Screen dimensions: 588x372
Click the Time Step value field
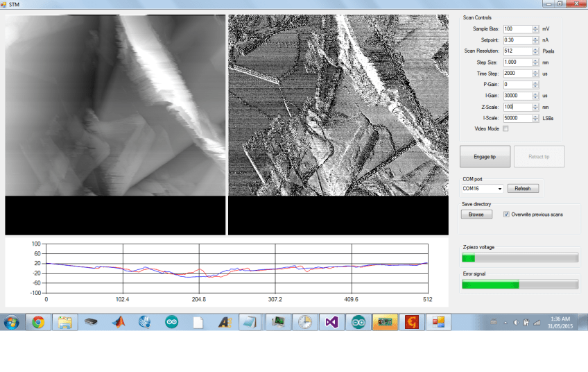pyautogui.click(x=517, y=74)
